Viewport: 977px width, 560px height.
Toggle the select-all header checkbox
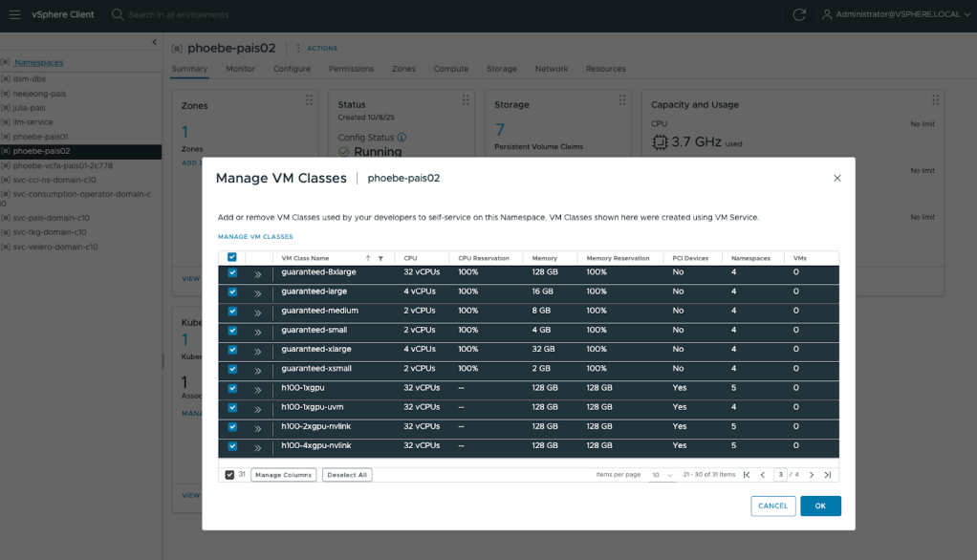231,257
